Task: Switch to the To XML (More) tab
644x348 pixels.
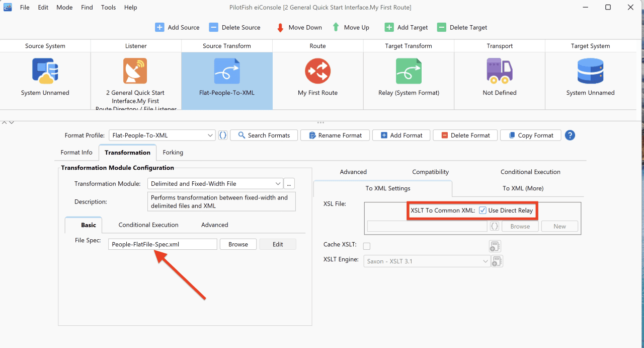Action: (523, 188)
